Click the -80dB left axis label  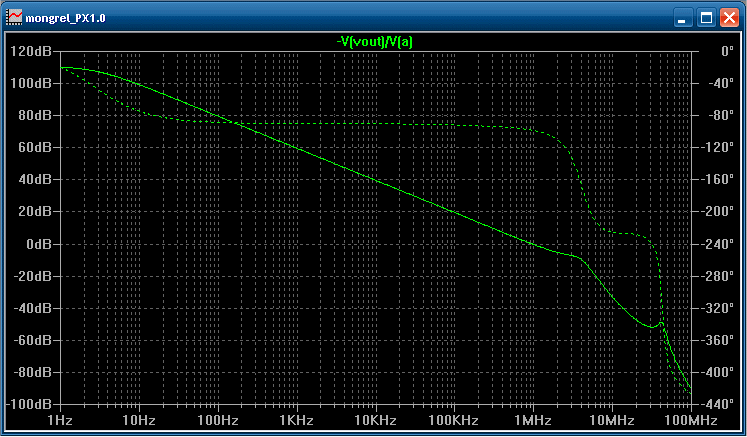click(32, 372)
